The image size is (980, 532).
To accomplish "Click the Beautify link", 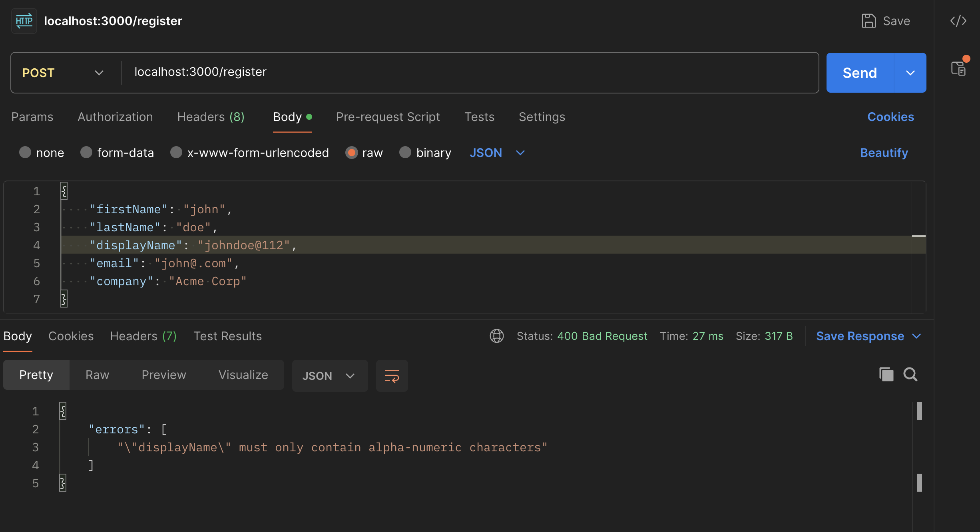I will coord(883,153).
